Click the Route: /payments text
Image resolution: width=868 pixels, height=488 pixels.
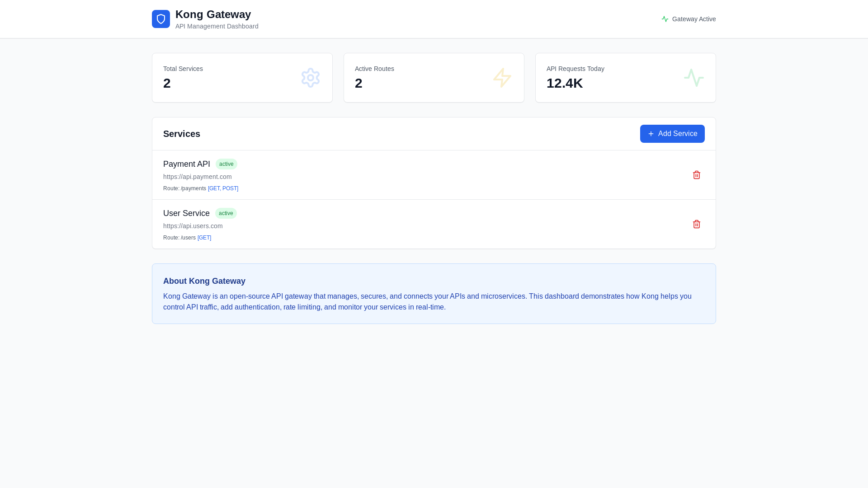184,188
